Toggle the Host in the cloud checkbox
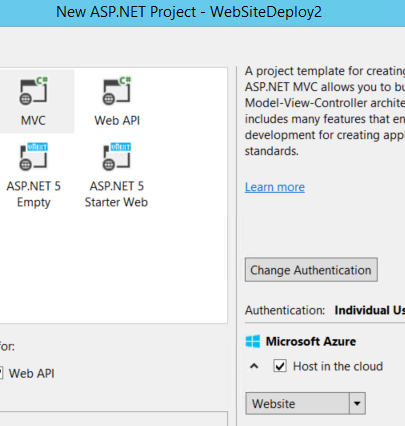The width and height of the screenshot is (405, 426). pyautogui.click(x=280, y=366)
